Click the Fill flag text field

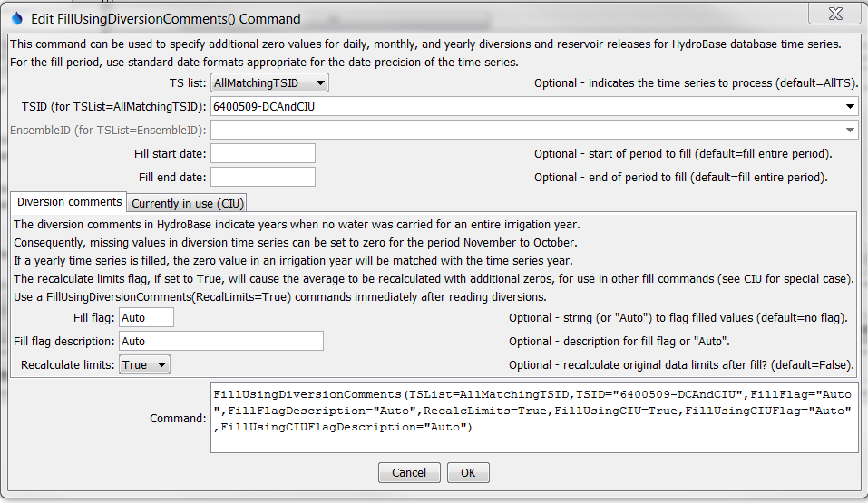(146, 317)
